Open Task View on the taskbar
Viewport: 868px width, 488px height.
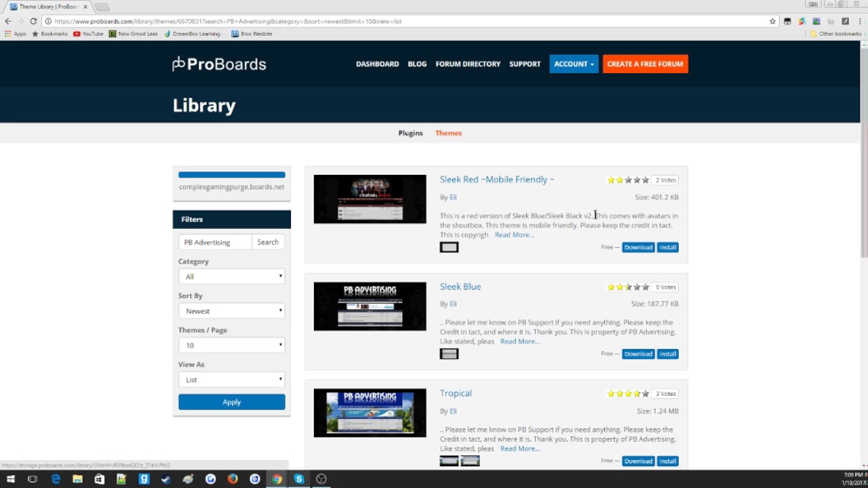point(33,479)
